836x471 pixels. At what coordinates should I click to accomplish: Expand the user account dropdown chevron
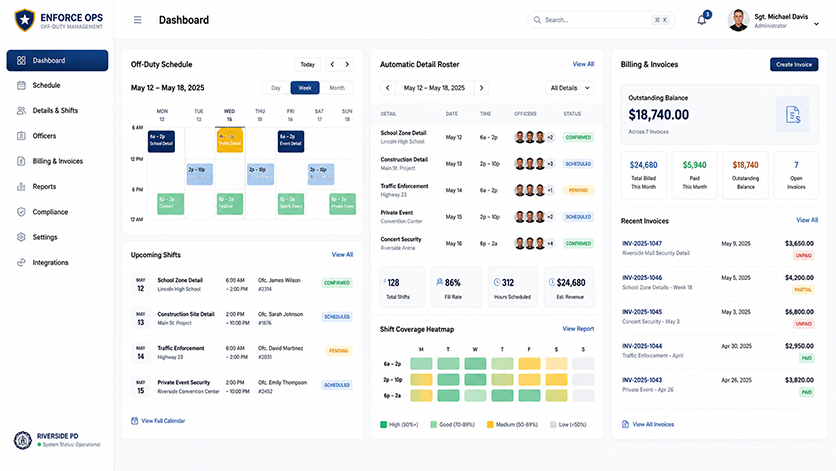tap(816, 23)
